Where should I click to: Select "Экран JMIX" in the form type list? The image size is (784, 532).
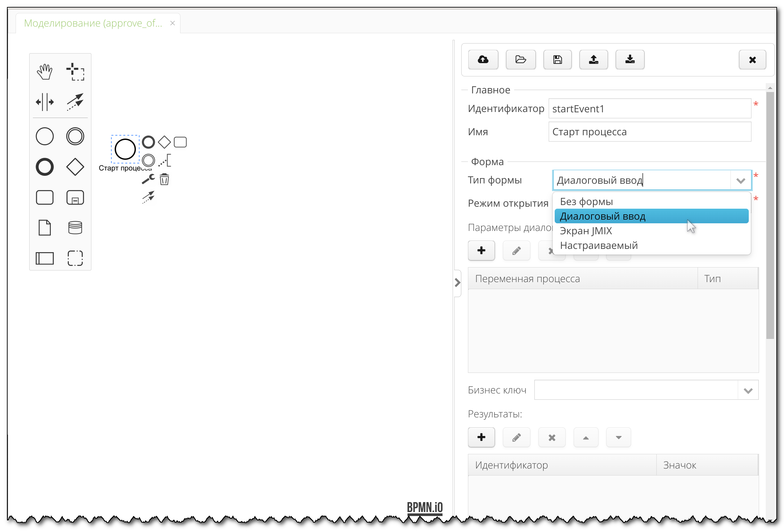click(x=586, y=231)
